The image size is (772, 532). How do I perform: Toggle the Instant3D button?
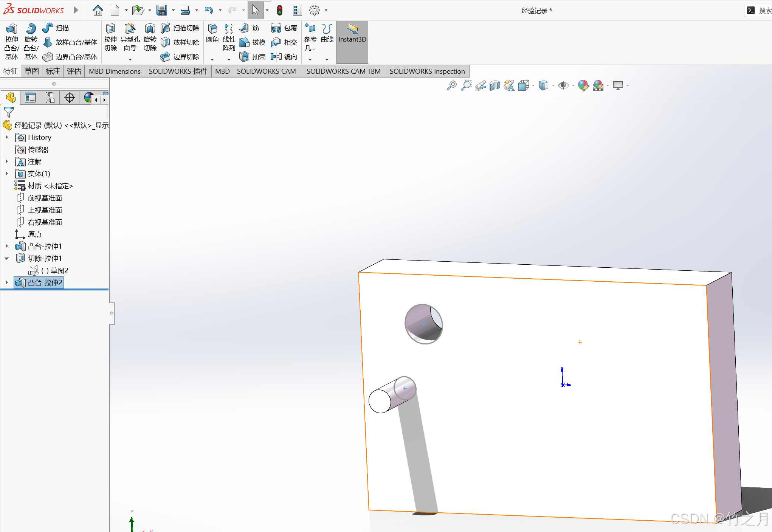click(x=352, y=42)
